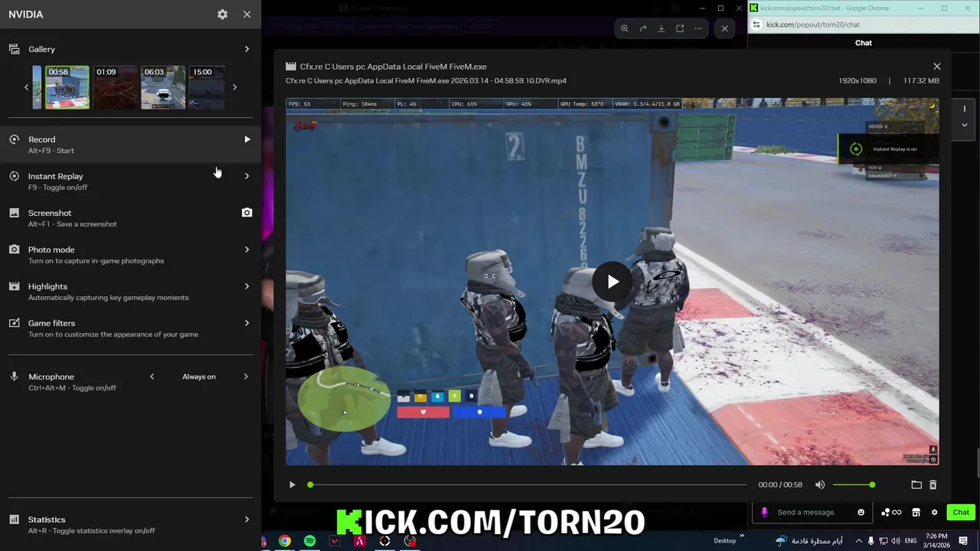This screenshot has height=551, width=980.
Task: Click the Kick chat address bar URL
Action: pyautogui.click(x=813, y=24)
